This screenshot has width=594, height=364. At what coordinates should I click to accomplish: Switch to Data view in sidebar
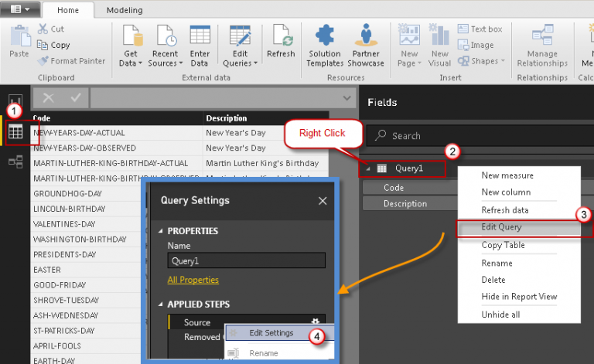click(x=15, y=132)
